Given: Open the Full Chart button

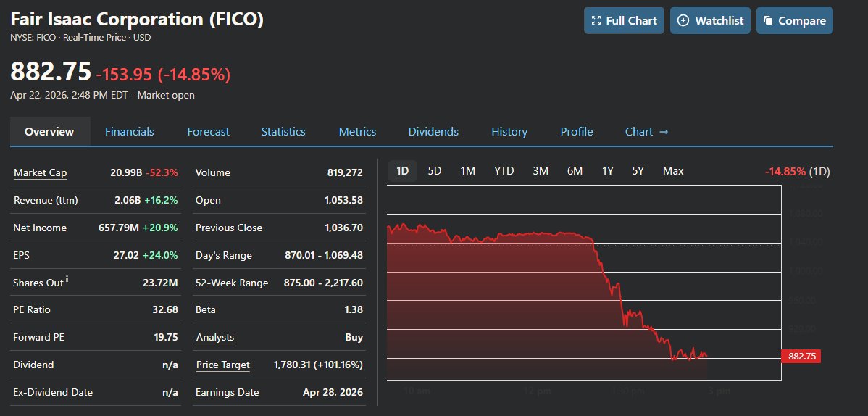Looking at the screenshot, I should tap(624, 20).
